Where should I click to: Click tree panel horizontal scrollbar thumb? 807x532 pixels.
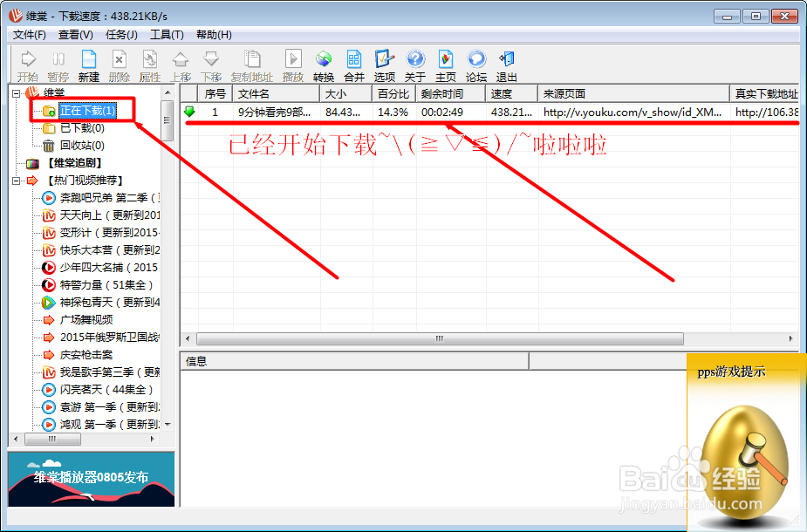(x=52, y=439)
